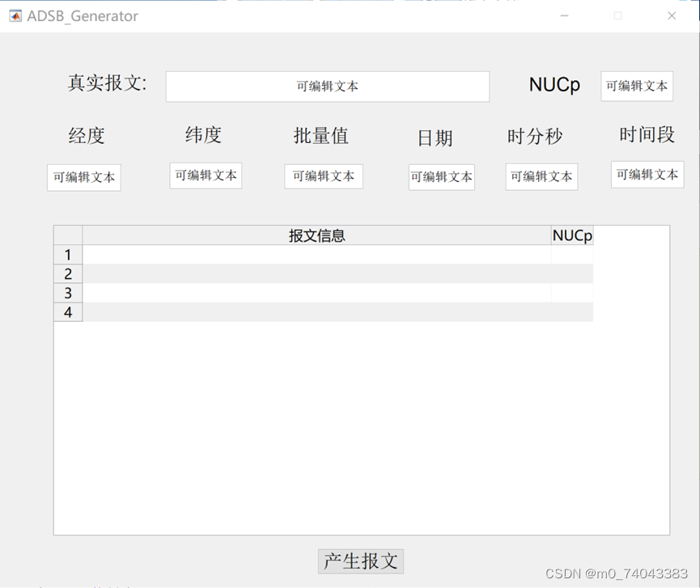
Task: Click the NUCp cell of row 1
Action: coord(572,254)
